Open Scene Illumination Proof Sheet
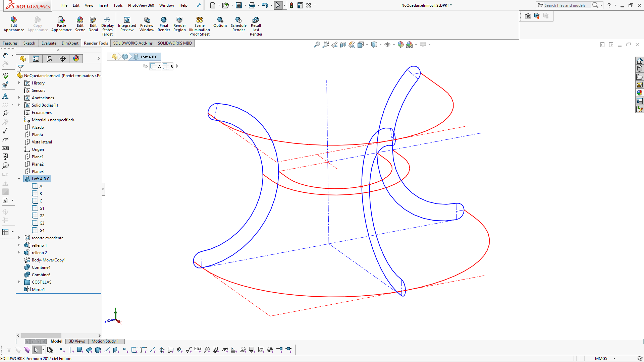The width and height of the screenshot is (644, 362). 200,26
